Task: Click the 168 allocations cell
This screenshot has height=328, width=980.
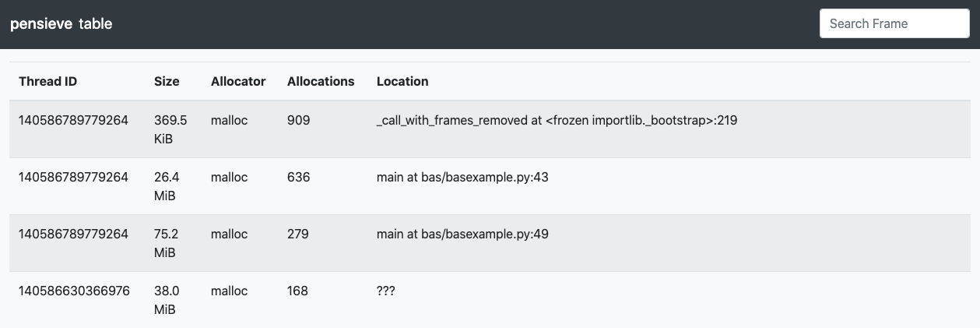Action: (x=298, y=291)
